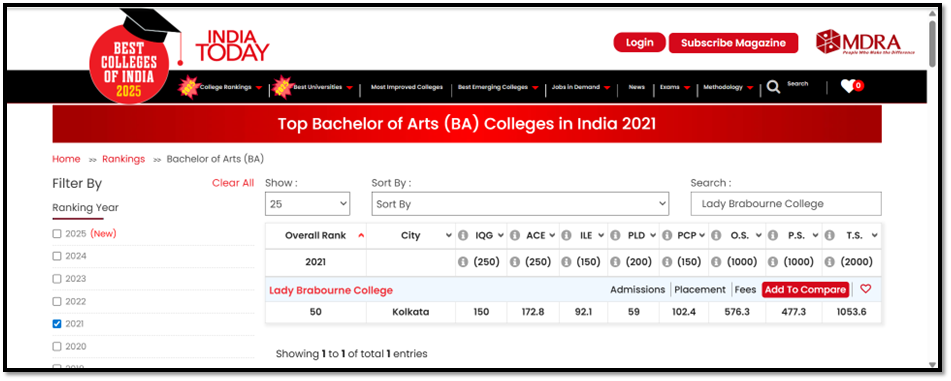Viewport: 951px width, 381px height.
Task: Click the info icon beside ACE header
Action: point(515,235)
